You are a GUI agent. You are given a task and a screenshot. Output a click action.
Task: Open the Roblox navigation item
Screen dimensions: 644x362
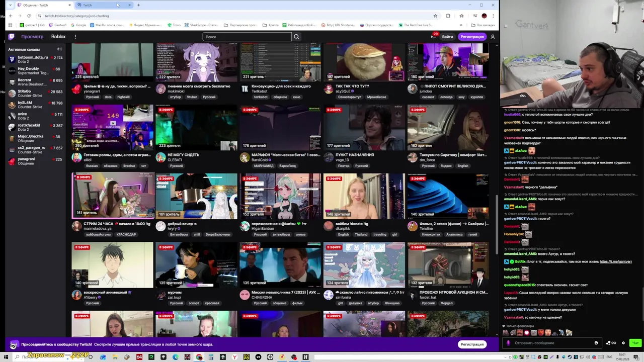(x=58, y=37)
